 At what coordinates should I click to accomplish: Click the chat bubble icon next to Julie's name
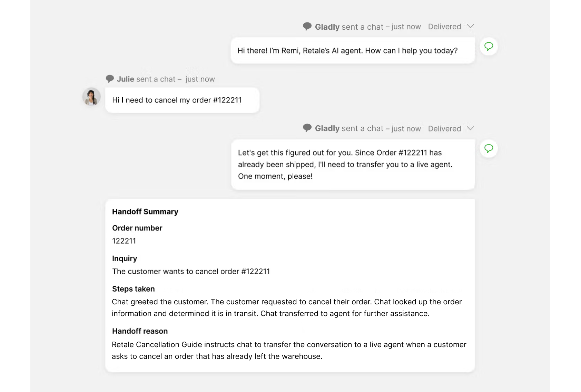(110, 79)
